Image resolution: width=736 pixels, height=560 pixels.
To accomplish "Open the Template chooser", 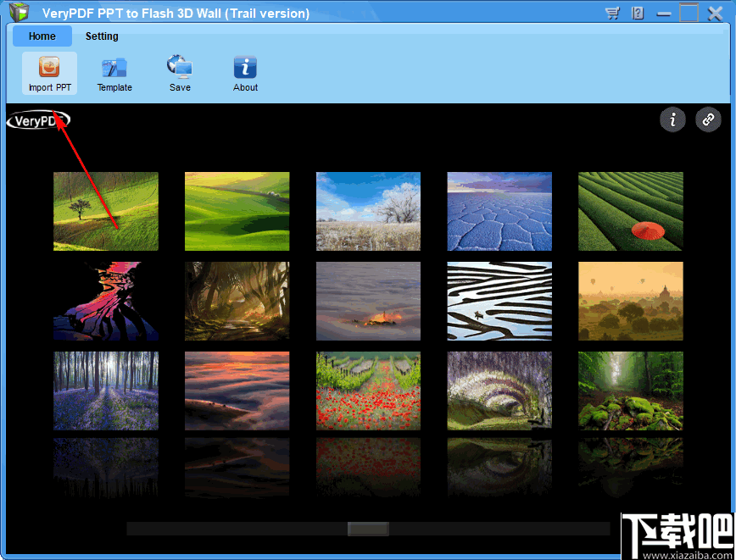I will [x=114, y=73].
